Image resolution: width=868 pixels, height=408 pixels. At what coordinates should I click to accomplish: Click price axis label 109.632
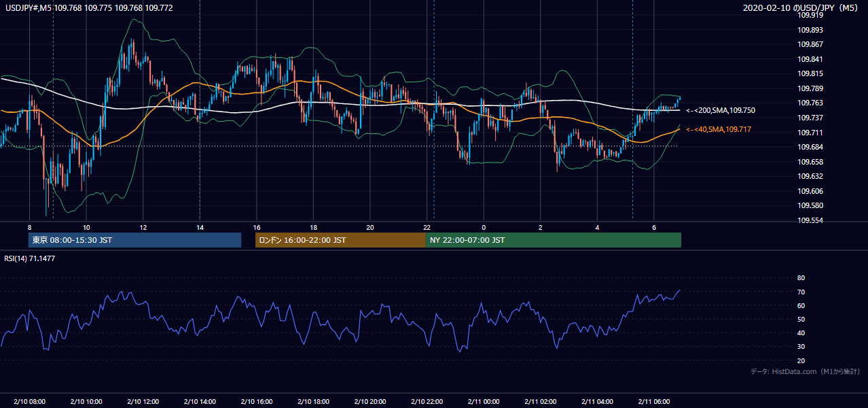point(811,176)
